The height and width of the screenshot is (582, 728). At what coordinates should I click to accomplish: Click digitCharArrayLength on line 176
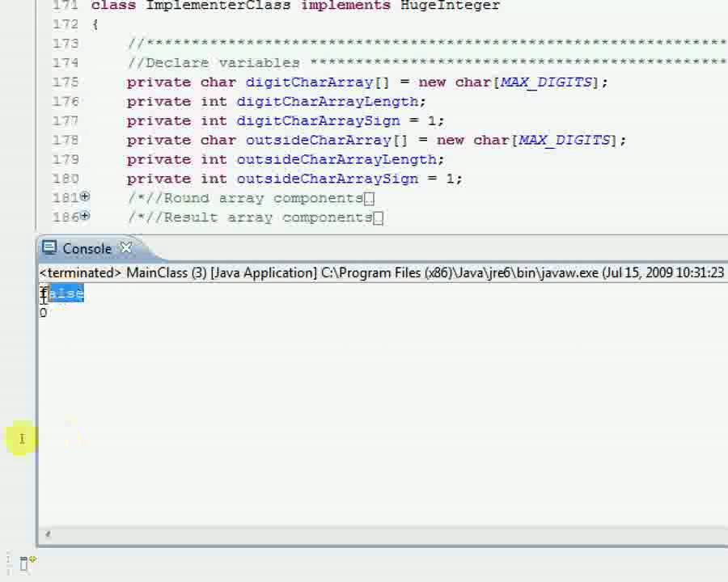pyautogui.click(x=328, y=102)
